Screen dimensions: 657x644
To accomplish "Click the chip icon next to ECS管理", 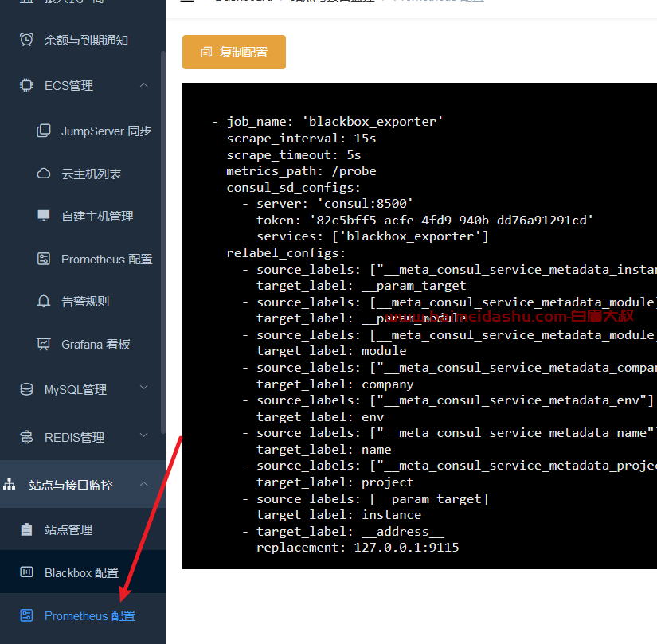I will [x=26, y=85].
